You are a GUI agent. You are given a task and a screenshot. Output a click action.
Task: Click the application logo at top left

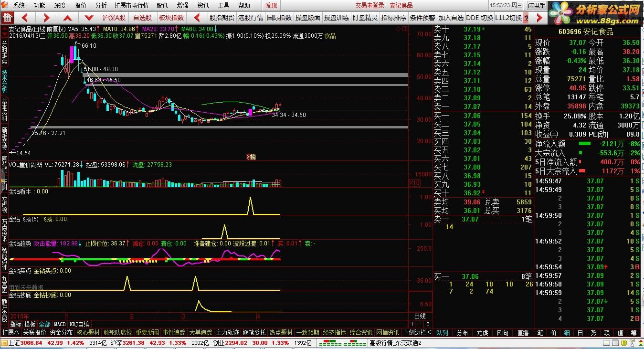(x=6, y=5)
